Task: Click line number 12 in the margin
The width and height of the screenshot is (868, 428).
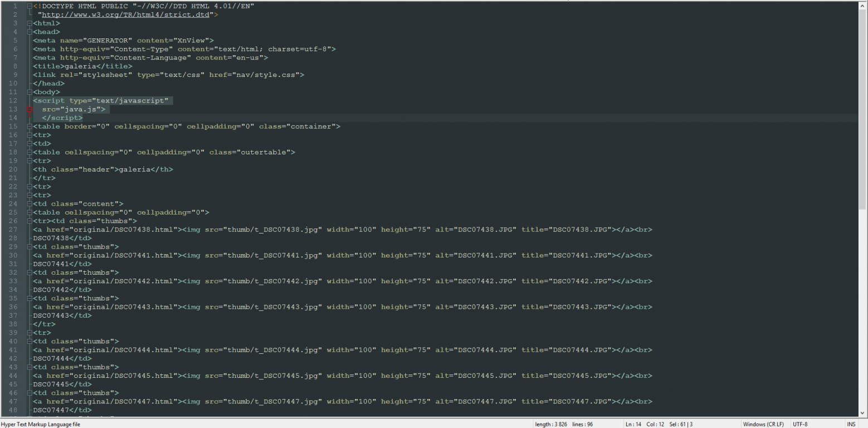Action: 13,101
